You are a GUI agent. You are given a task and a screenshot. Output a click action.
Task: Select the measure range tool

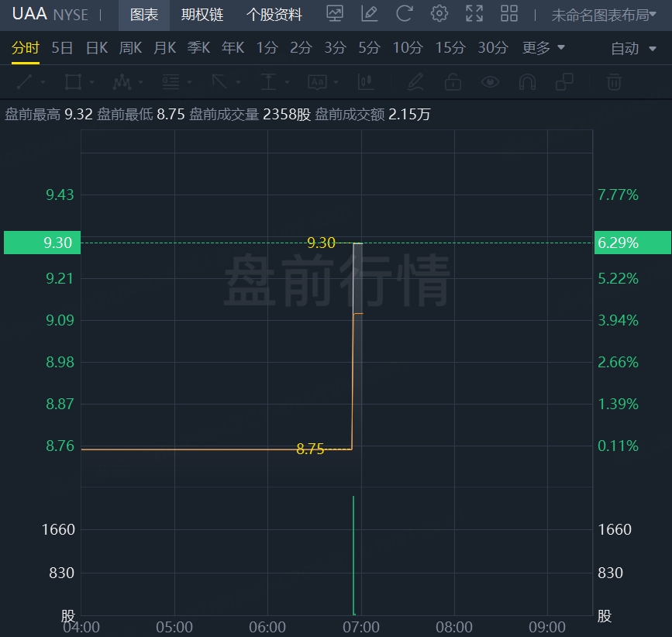(x=268, y=82)
